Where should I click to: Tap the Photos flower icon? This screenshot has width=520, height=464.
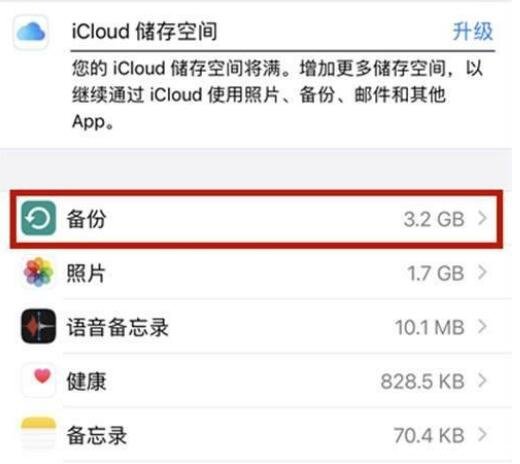pos(38,272)
